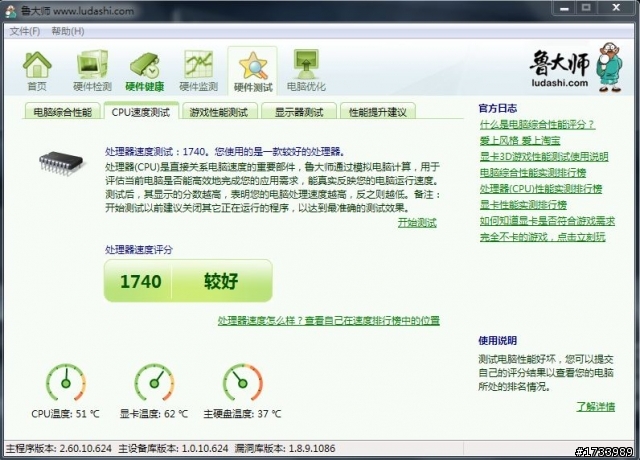640x460 pixels.
Task: Click the 了解详情 link
Action: coord(596,407)
